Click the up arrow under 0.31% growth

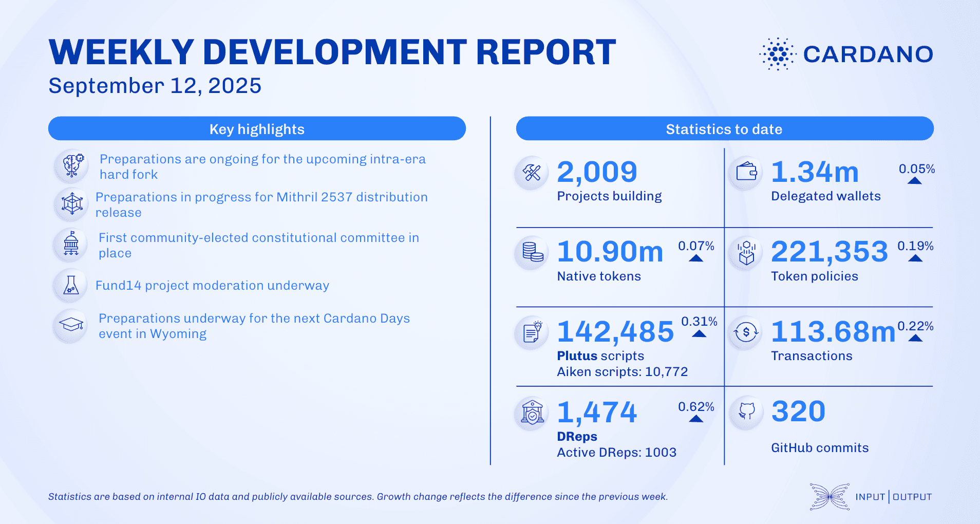[x=699, y=333]
